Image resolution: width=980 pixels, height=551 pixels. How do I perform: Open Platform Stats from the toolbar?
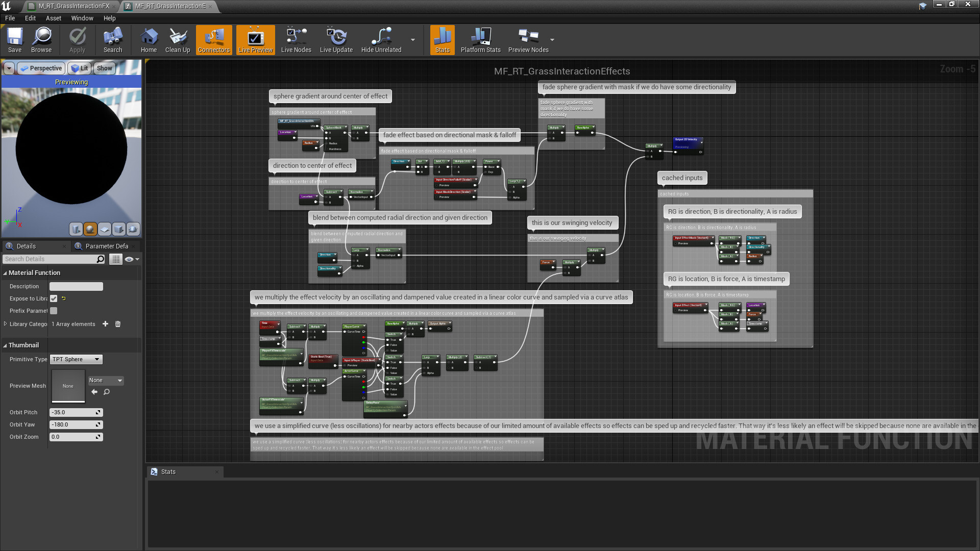click(480, 40)
